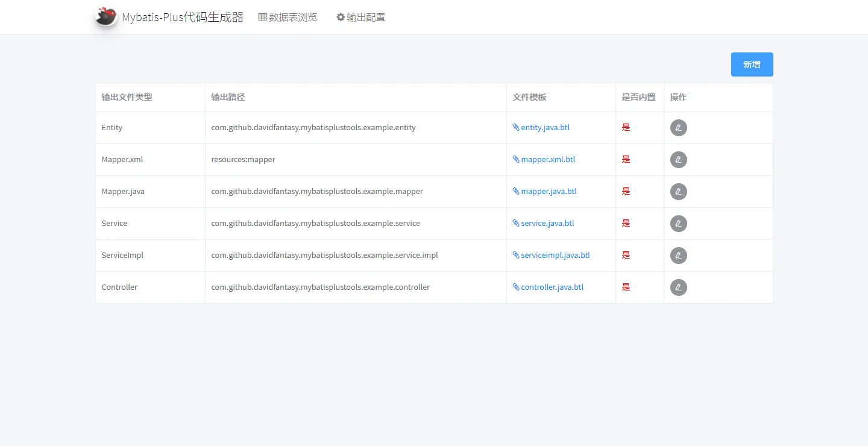Edit the ServiceImpl row settings
Image resolution: width=868 pixels, height=446 pixels.
coord(678,256)
